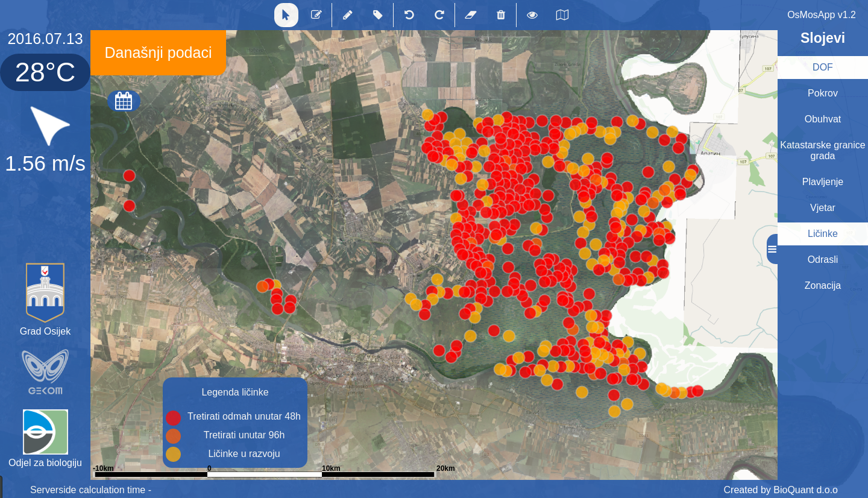This screenshot has height=498, width=868.
Task: Select the edit square tool
Action: (316, 15)
